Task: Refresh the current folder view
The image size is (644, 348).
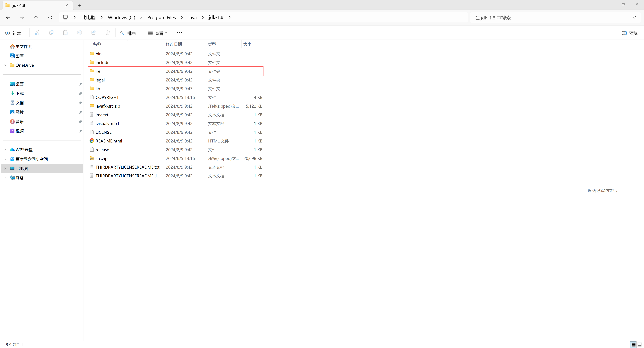Action: click(50, 17)
